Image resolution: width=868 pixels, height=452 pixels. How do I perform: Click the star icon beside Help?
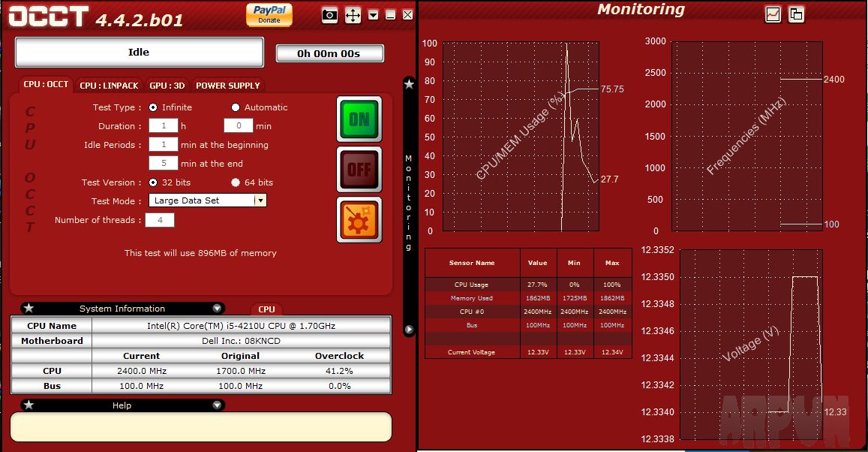tap(29, 405)
